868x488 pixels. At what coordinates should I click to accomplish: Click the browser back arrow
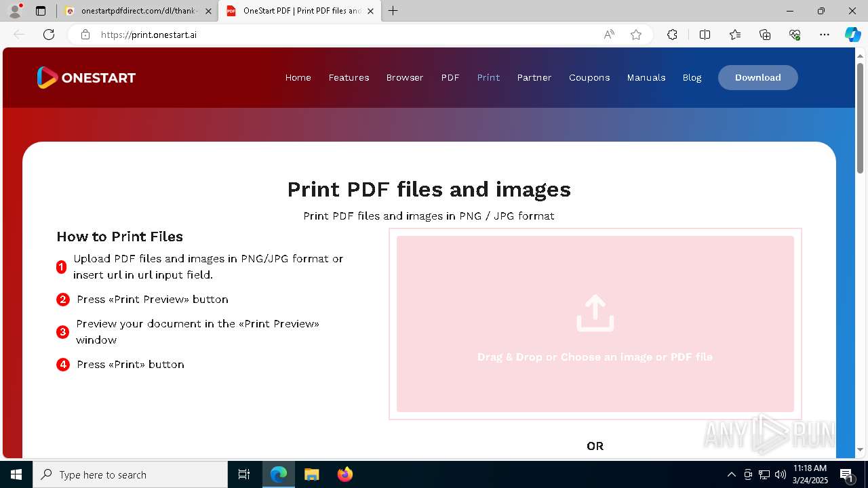(19, 35)
